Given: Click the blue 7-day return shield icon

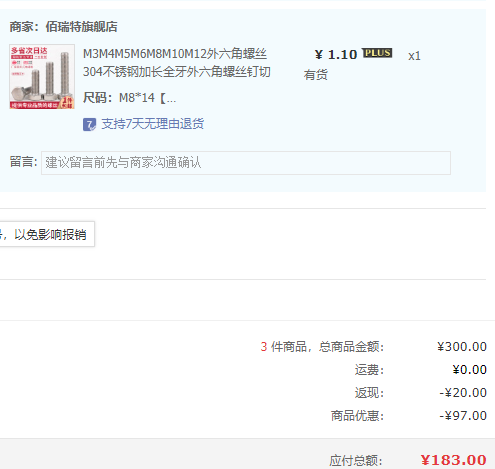Looking at the screenshot, I should coord(89,125).
